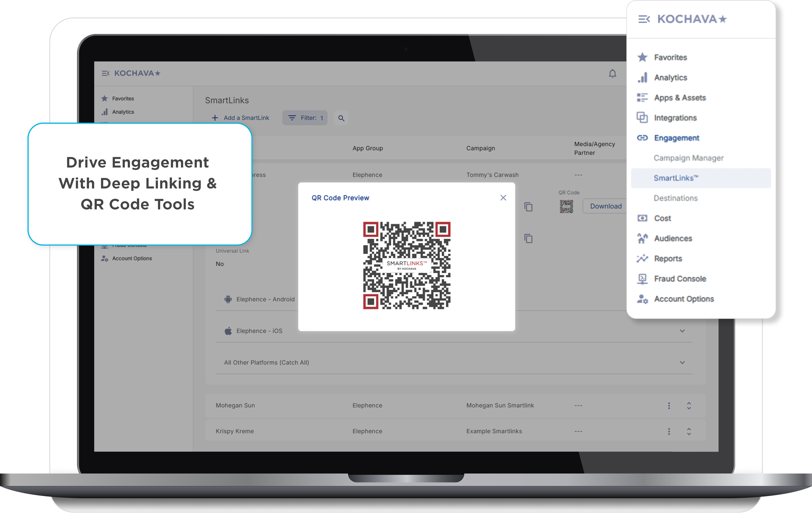Viewport: 812px width, 532px height.
Task: Click the notification bell icon
Action: pyautogui.click(x=612, y=73)
